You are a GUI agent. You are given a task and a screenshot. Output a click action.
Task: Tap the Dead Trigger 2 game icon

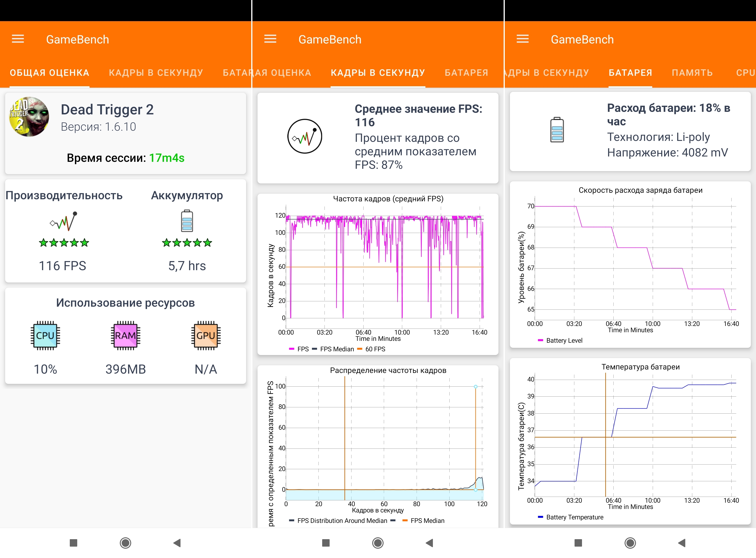click(29, 117)
